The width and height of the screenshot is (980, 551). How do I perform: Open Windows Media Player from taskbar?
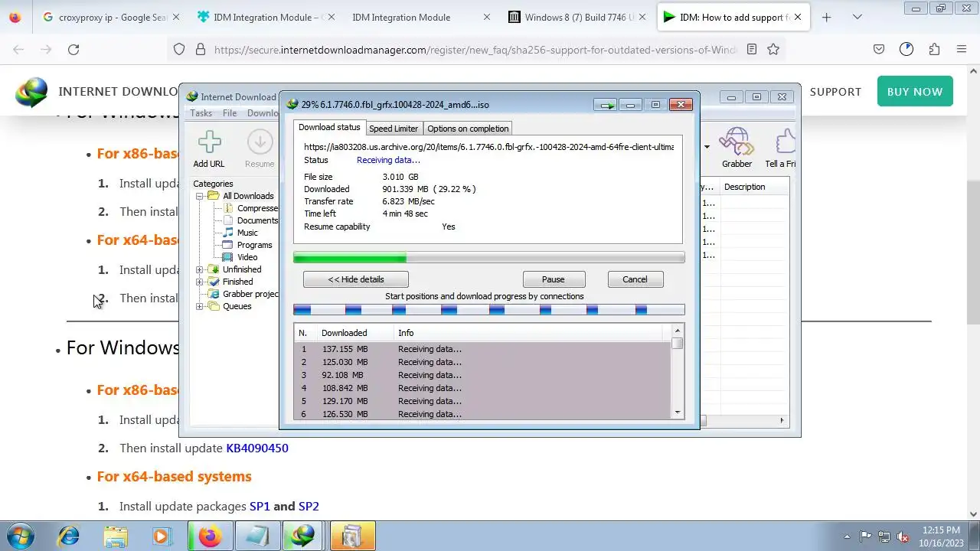tap(162, 536)
